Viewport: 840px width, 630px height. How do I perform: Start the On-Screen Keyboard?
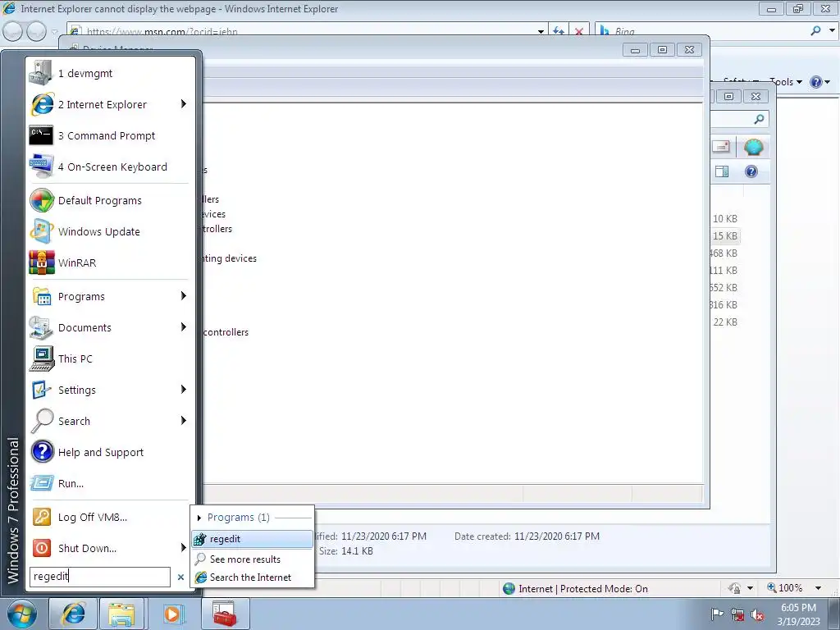click(111, 167)
